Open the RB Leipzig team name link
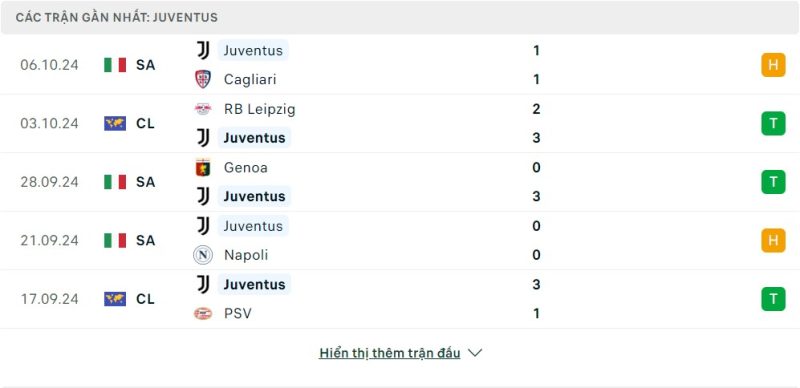 (x=259, y=109)
